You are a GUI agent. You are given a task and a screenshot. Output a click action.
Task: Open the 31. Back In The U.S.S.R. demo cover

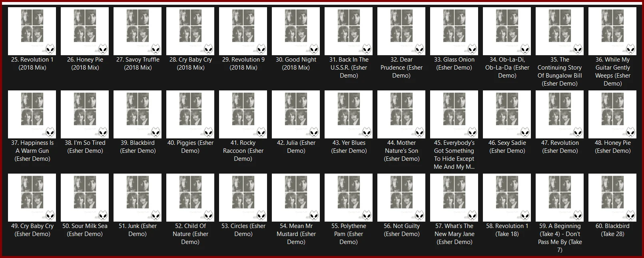(x=349, y=31)
